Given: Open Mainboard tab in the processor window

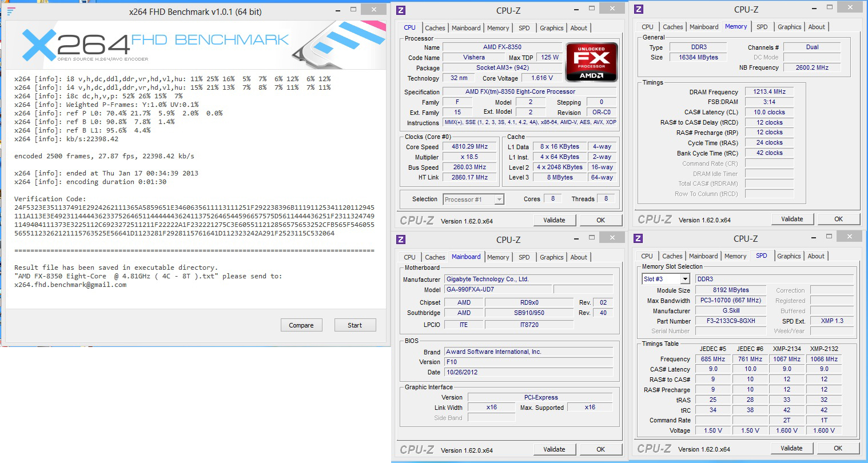Looking at the screenshot, I should click(x=466, y=28).
